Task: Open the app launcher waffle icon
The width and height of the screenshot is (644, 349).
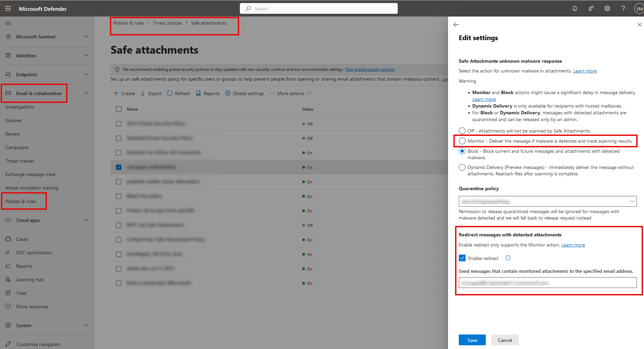Action: (8, 8)
